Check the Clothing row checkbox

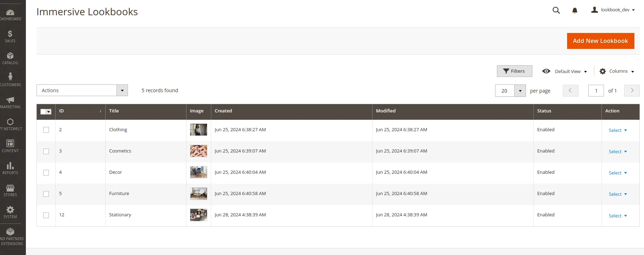pos(46,130)
